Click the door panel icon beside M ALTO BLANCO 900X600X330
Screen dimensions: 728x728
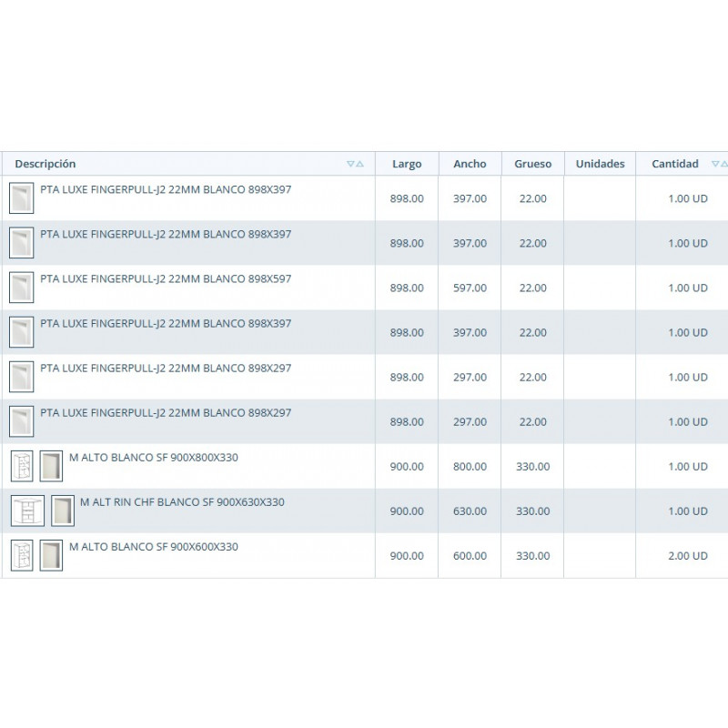[51, 555]
